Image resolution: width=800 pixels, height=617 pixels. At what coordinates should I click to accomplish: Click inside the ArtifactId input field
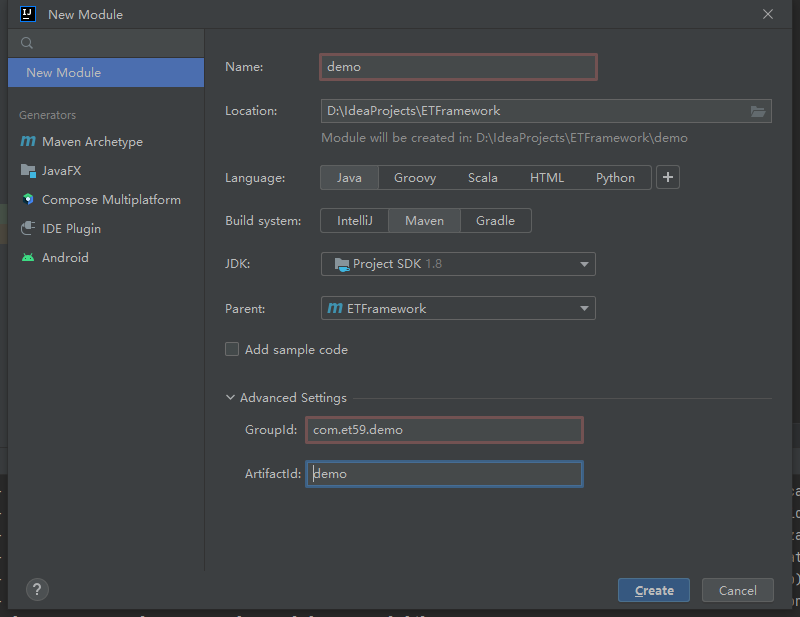(444, 473)
